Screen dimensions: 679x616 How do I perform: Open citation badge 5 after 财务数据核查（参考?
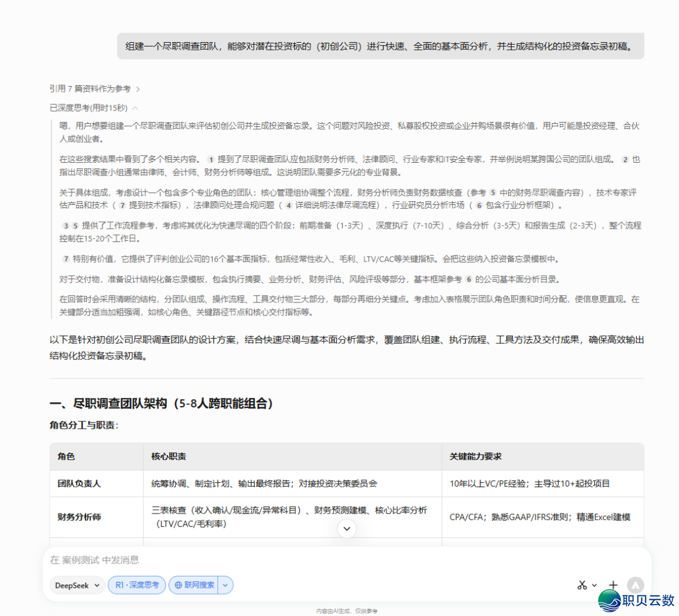click(493, 192)
